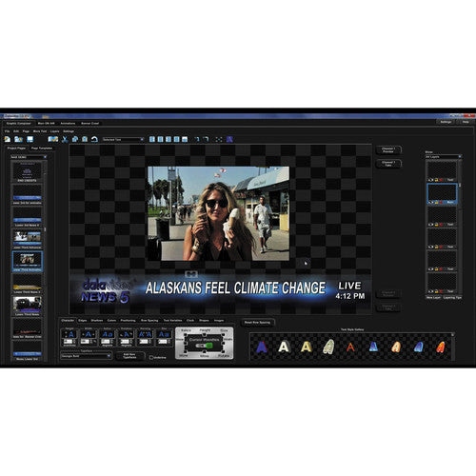Select the END CREDITS page thumbnail

[x=27, y=171]
